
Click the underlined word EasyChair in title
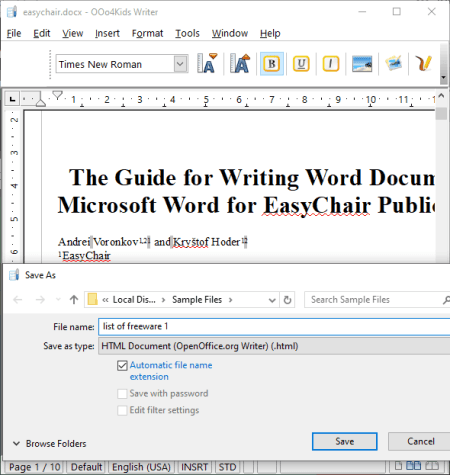click(x=317, y=205)
